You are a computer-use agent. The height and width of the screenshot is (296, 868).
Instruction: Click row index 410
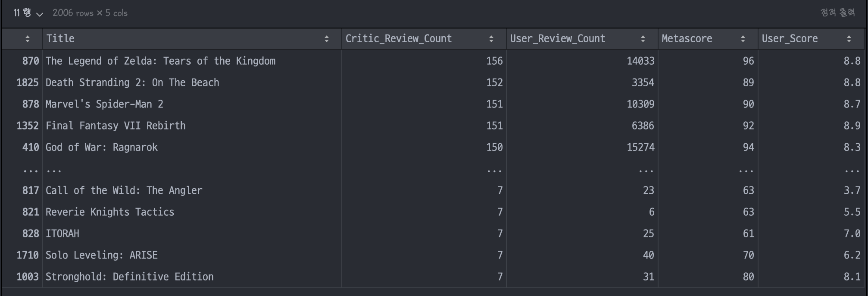(x=31, y=147)
